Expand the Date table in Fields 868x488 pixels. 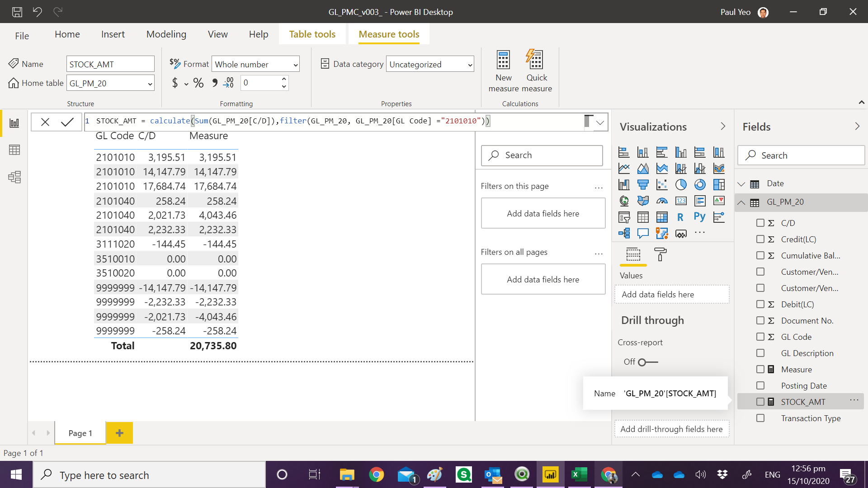tap(741, 184)
